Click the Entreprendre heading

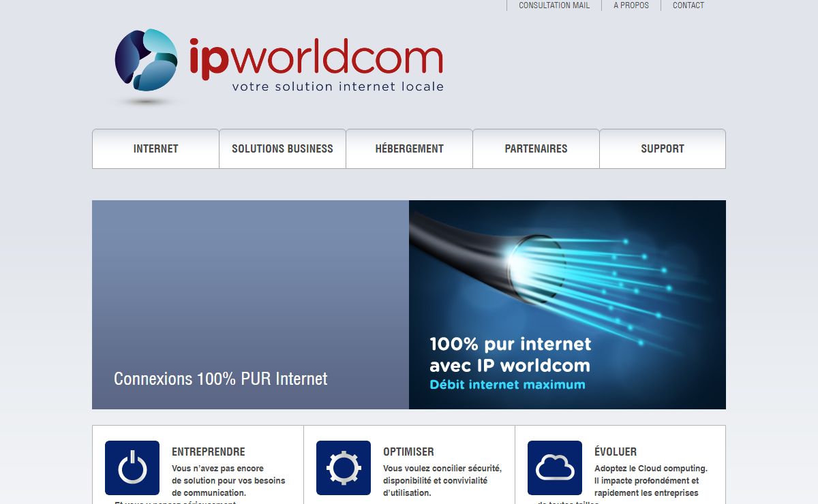point(208,452)
